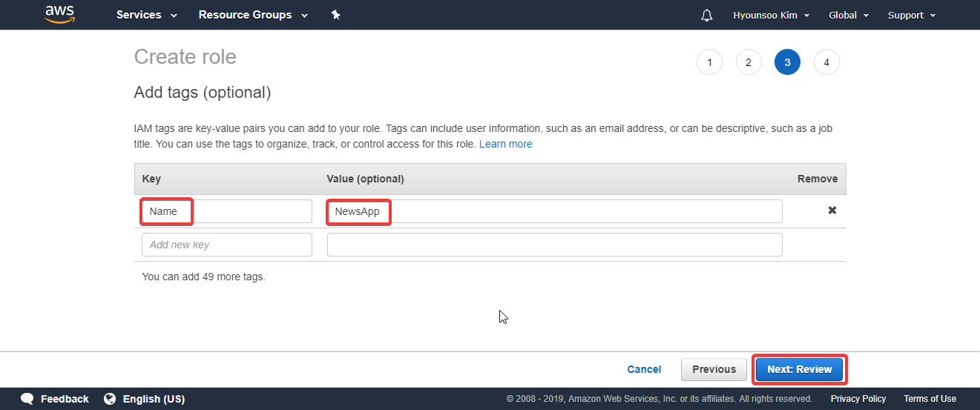
Task: Click the Add new key field
Action: click(x=227, y=245)
